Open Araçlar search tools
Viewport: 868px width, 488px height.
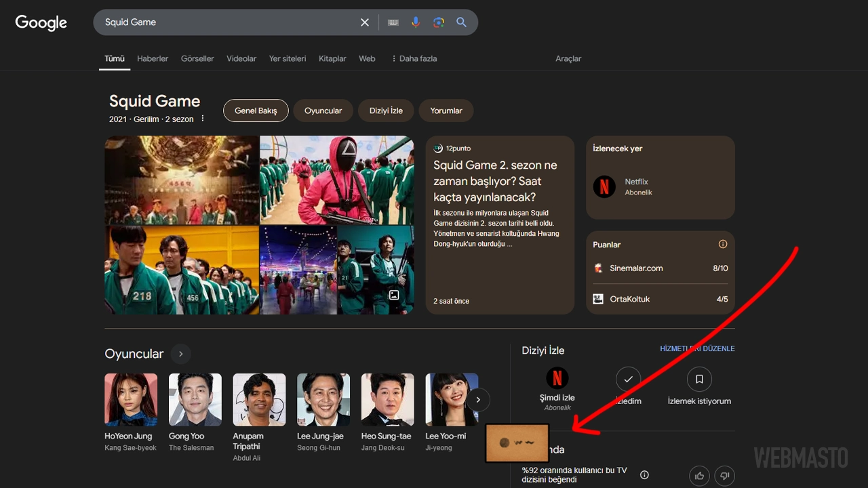(x=568, y=58)
